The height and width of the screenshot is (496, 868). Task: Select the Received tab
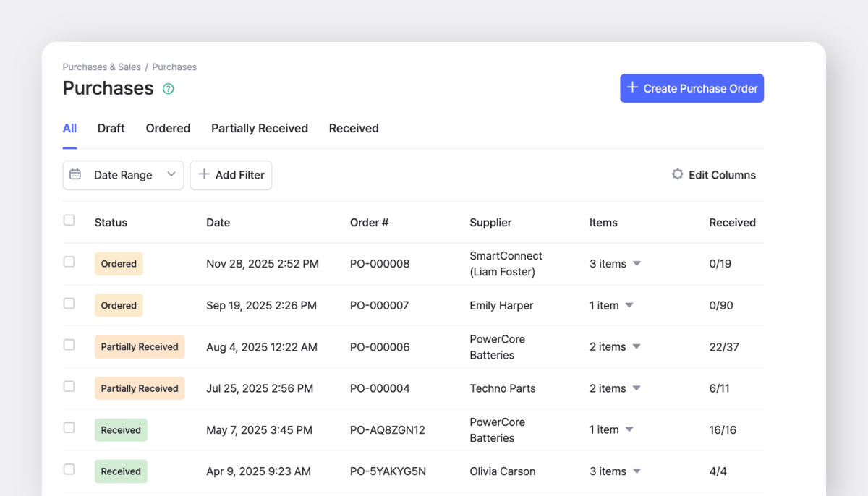pyautogui.click(x=353, y=128)
